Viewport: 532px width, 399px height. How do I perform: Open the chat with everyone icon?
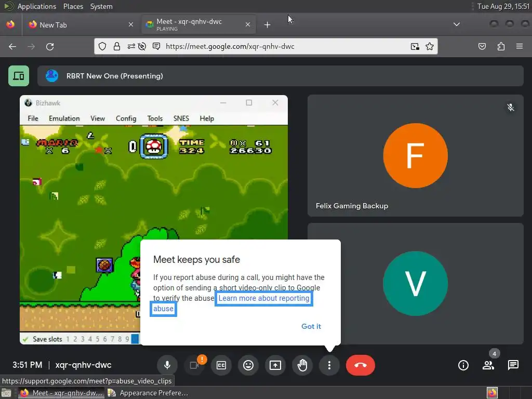pyautogui.click(x=513, y=365)
